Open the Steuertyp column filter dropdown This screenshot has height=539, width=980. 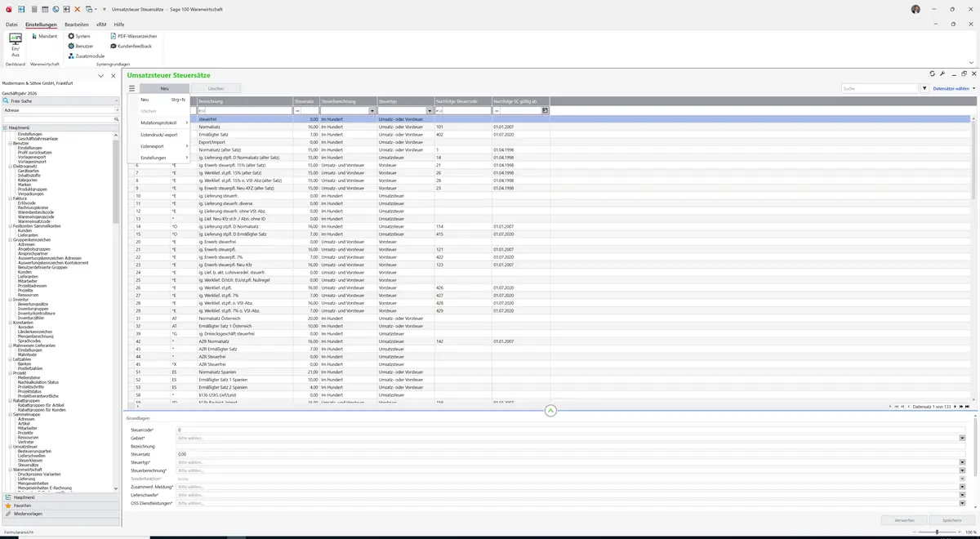(x=430, y=110)
